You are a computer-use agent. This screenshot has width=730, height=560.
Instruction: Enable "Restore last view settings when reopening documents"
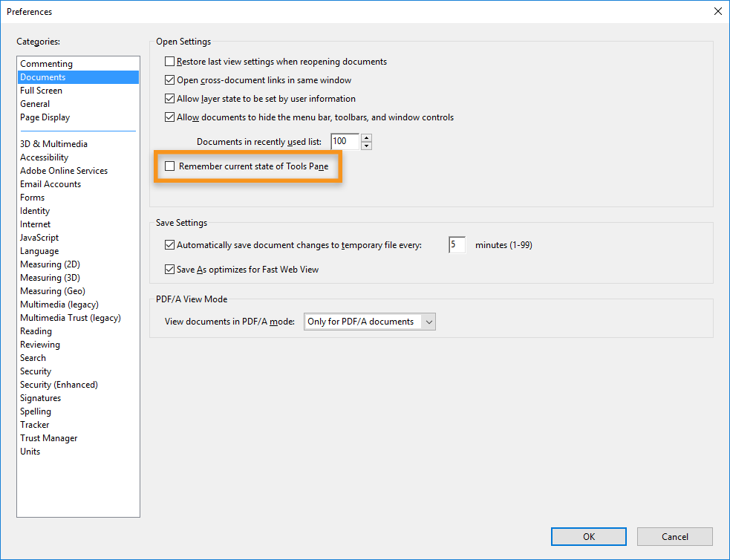169,62
